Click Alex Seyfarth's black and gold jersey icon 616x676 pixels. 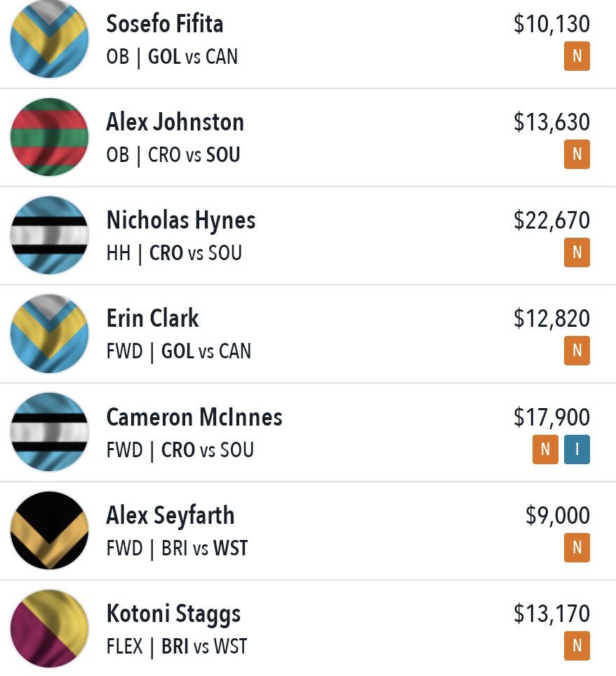49,530
